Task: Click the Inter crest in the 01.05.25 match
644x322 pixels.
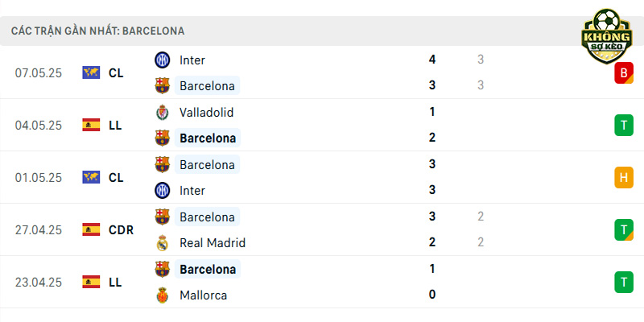Action: point(163,190)
